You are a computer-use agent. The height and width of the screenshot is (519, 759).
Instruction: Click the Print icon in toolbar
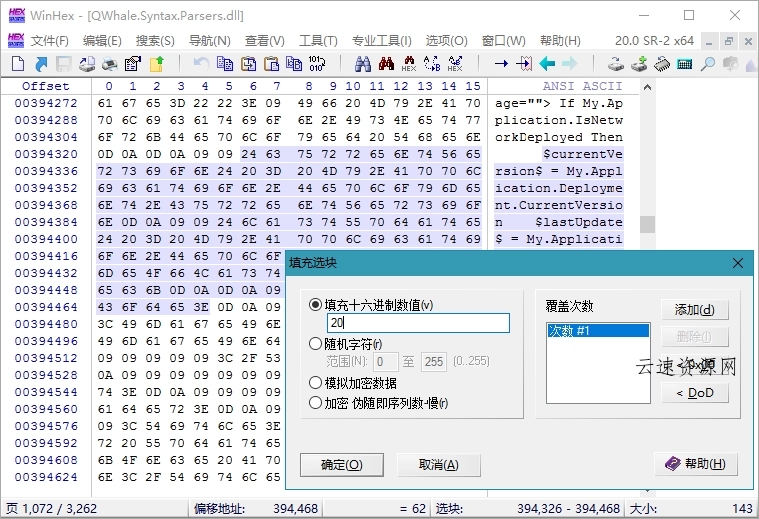click(x=110, y=64)
